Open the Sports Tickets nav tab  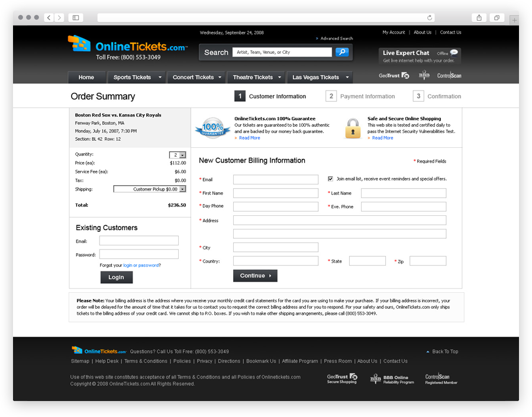point(136,77)
